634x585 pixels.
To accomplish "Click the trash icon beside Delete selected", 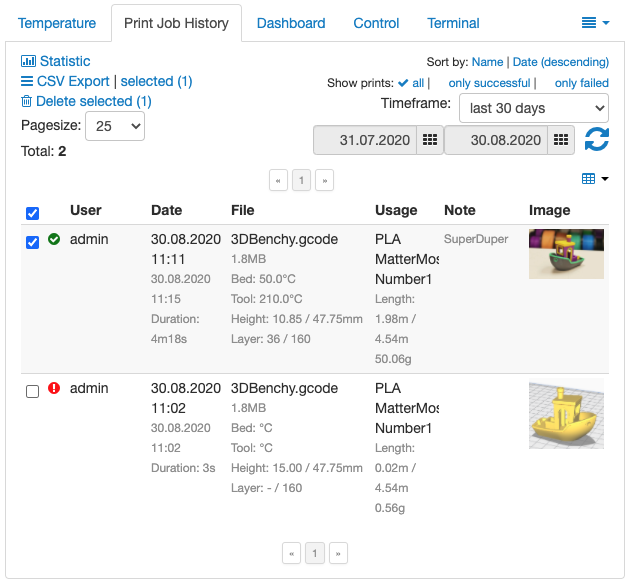I will [x=26, y=101].
